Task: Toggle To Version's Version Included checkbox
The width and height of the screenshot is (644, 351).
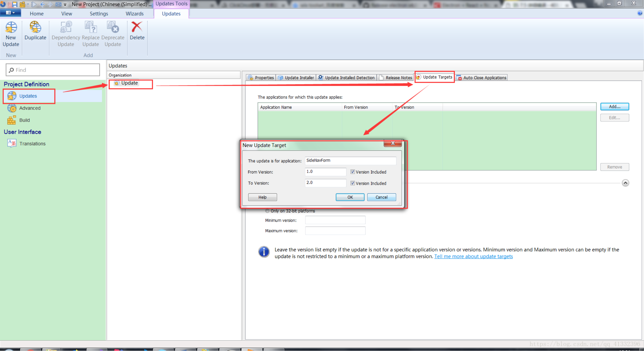Action: [x=353, y=183]
